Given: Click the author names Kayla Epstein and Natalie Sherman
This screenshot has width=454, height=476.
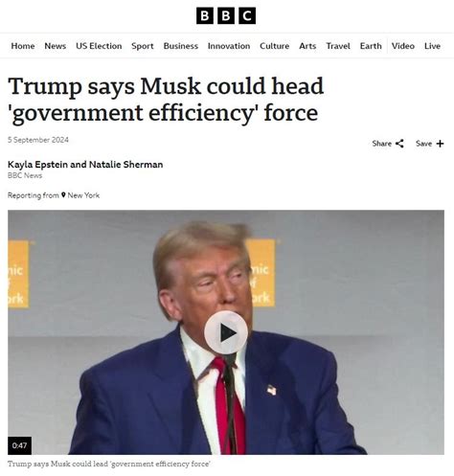Looking at the screenshot, I should [x=85, y=165].
